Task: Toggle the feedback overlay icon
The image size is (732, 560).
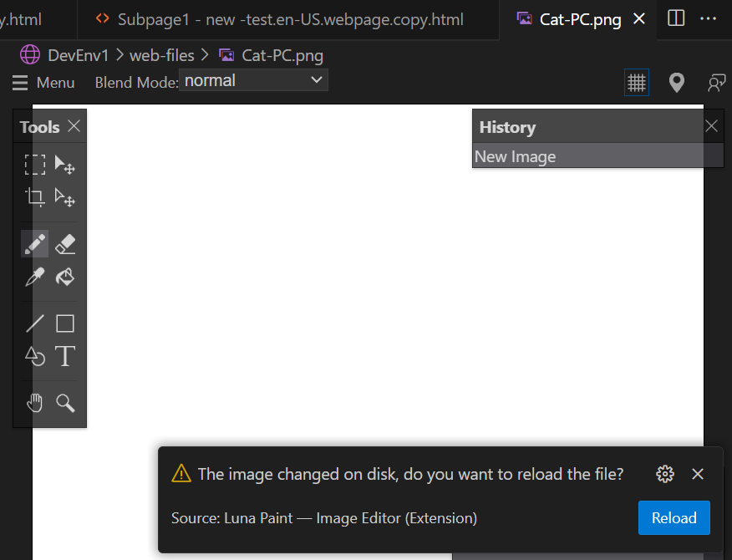Action: [716, 82]
